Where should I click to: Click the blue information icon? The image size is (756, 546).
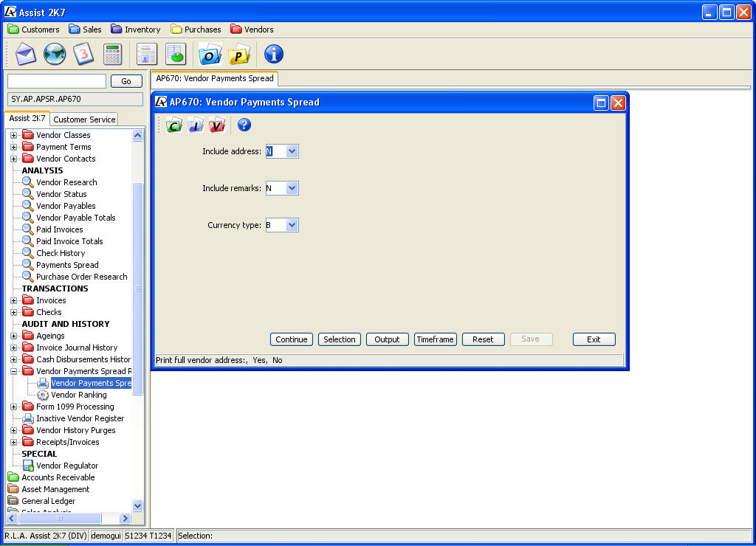pos(273,54)
